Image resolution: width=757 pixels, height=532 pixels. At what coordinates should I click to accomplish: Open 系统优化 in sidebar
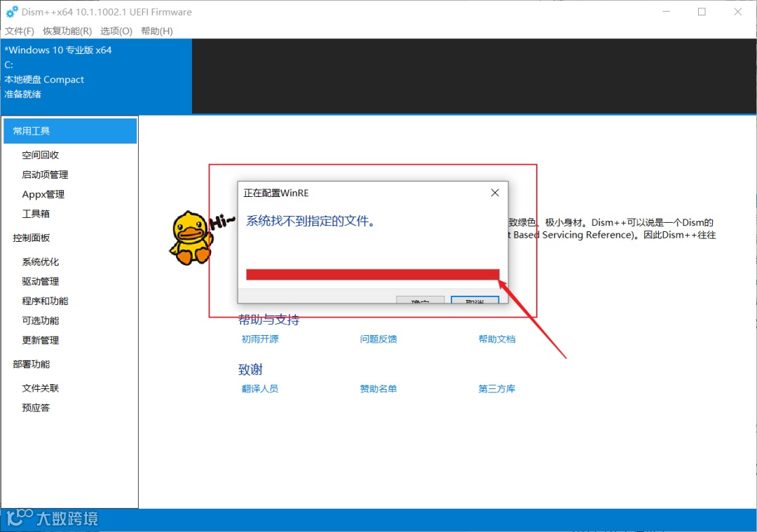(40, 261)
